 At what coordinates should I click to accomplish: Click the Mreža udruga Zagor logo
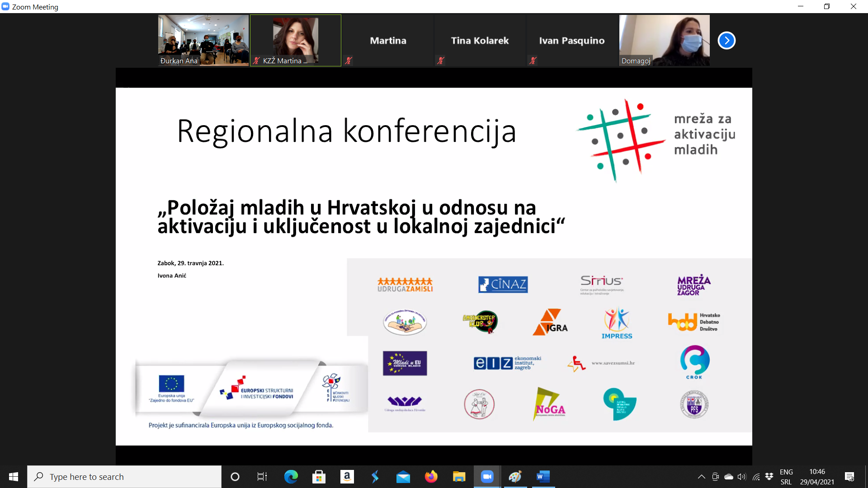694,285
